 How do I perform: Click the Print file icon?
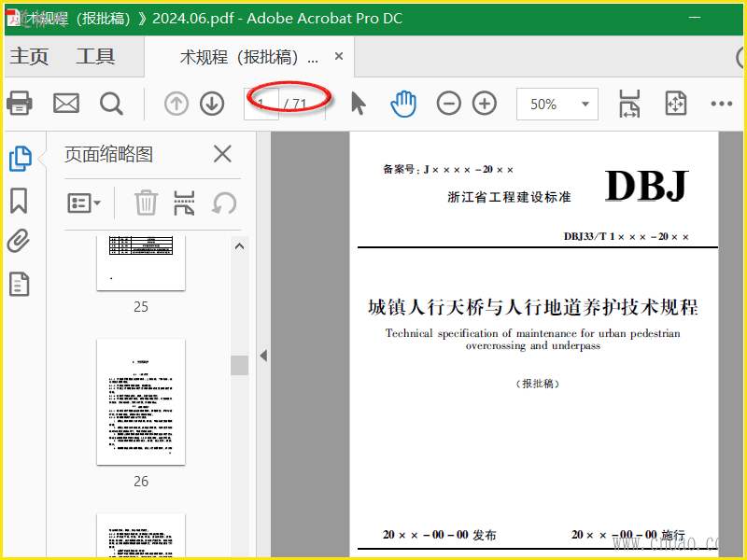pyautogui.click(x=19, y=104)
